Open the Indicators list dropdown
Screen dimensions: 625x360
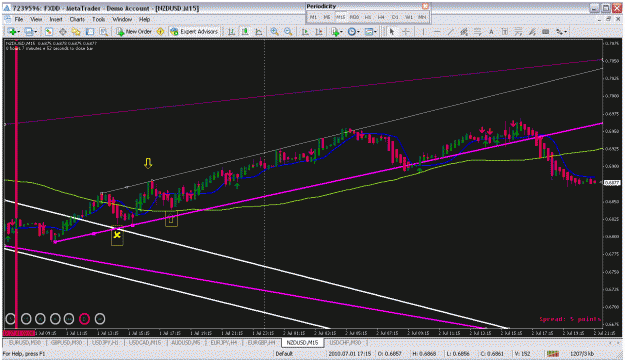click(x=337, y=31)
